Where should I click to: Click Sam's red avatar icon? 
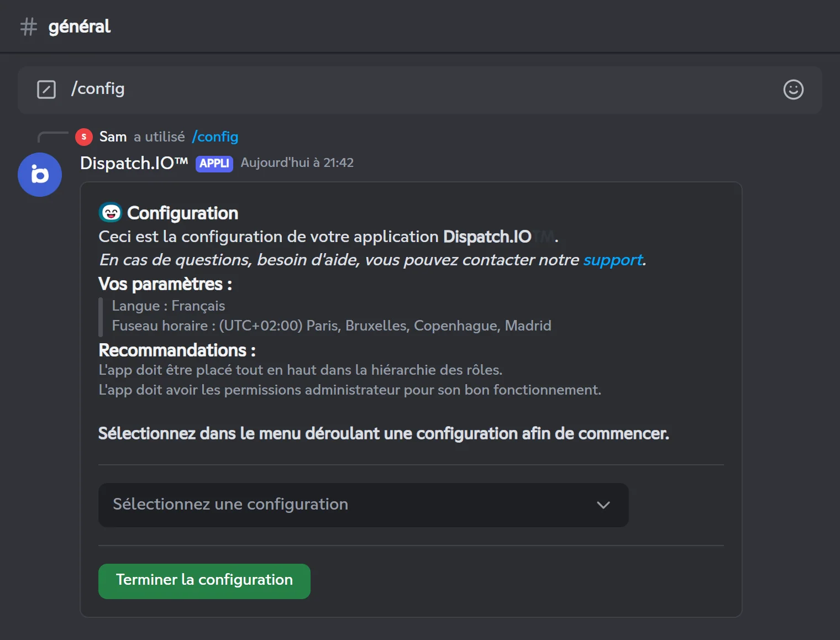click(x=84, y=137)
